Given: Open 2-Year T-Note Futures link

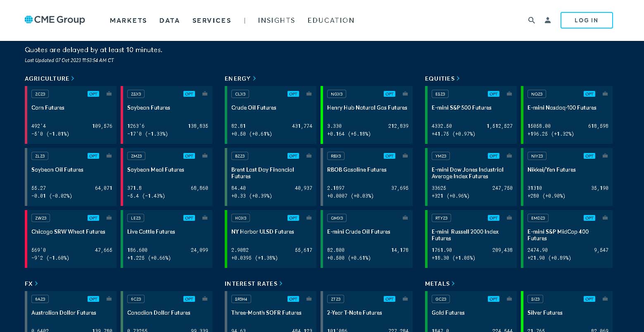Looking at the screenshot, I should coord(354,313).
